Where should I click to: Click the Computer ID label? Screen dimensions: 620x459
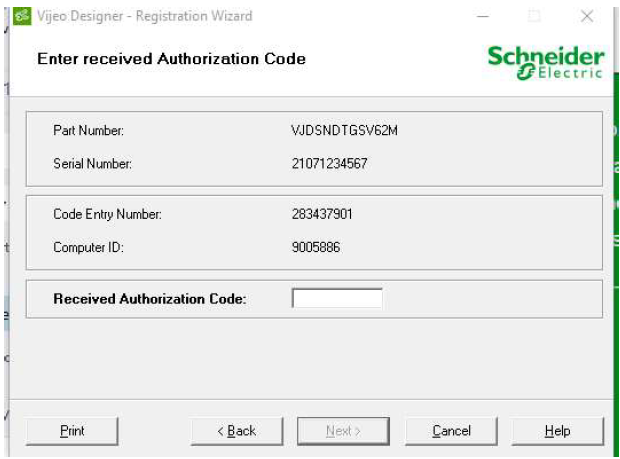pyautogui.click(x=89, y=247)
